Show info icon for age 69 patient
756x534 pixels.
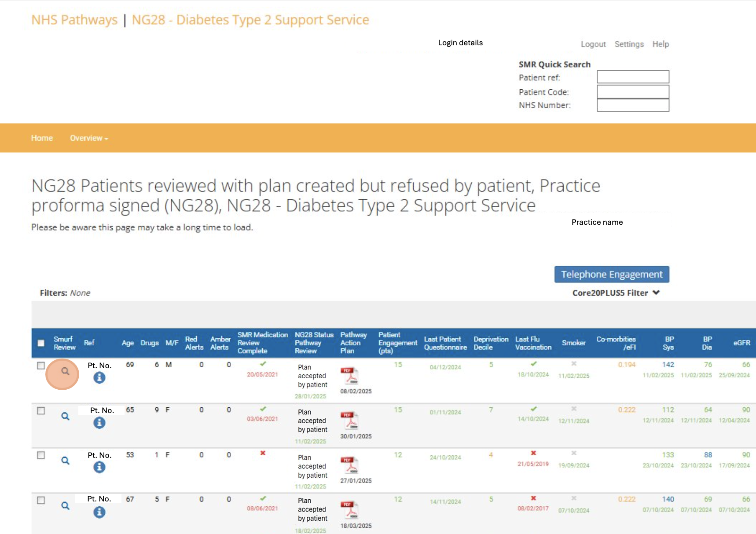[99, 378]
